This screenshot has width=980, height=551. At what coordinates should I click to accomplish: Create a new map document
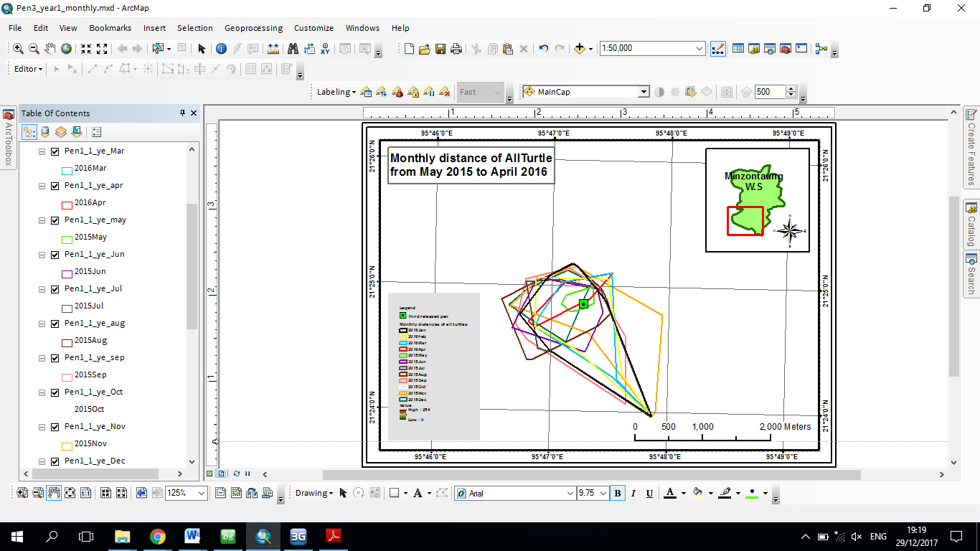[409, 49]
